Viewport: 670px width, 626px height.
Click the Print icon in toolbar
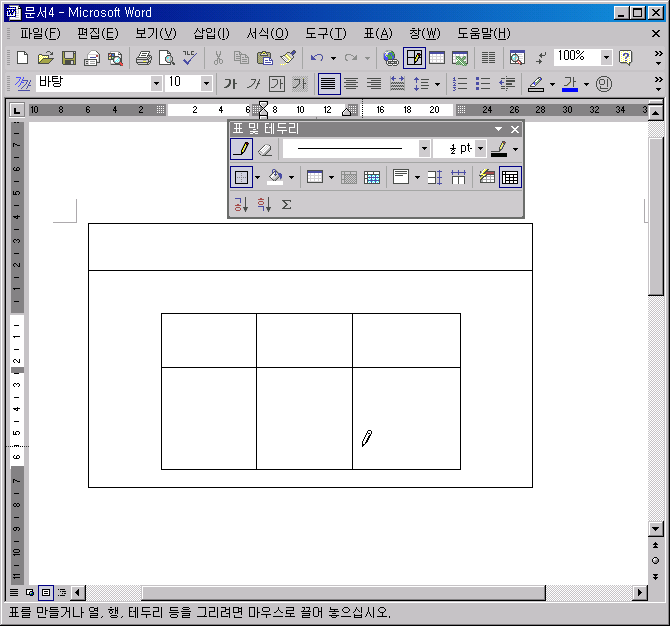[x=144, y=58]
